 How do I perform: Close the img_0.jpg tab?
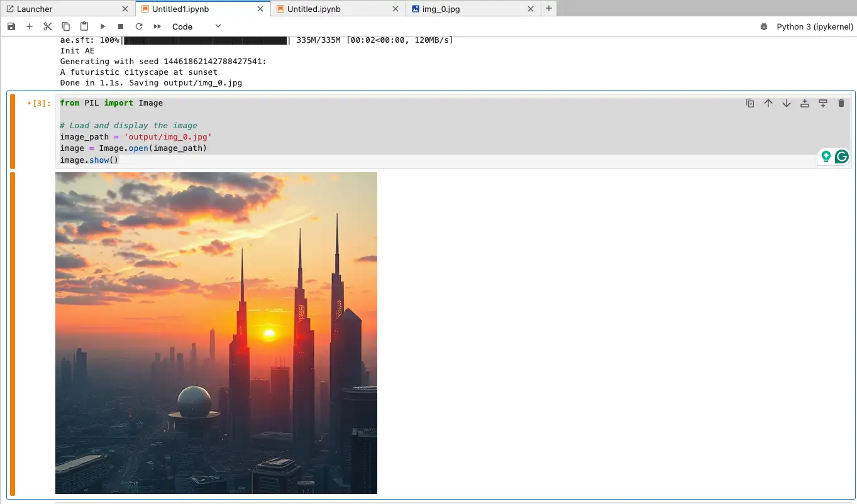pyautogui.click(x=531, y=9)
